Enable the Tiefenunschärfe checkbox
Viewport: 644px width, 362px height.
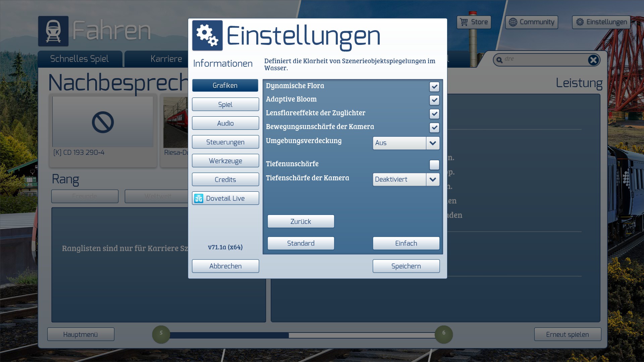434,165
